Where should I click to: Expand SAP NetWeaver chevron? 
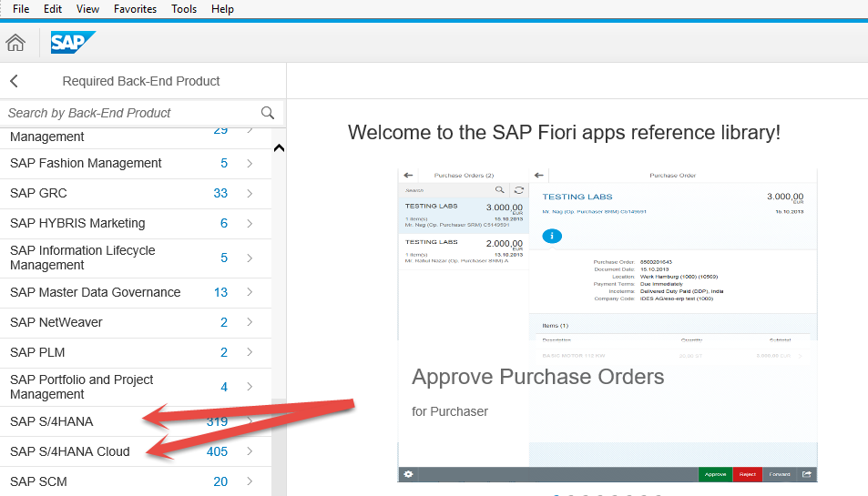(250, 322)
